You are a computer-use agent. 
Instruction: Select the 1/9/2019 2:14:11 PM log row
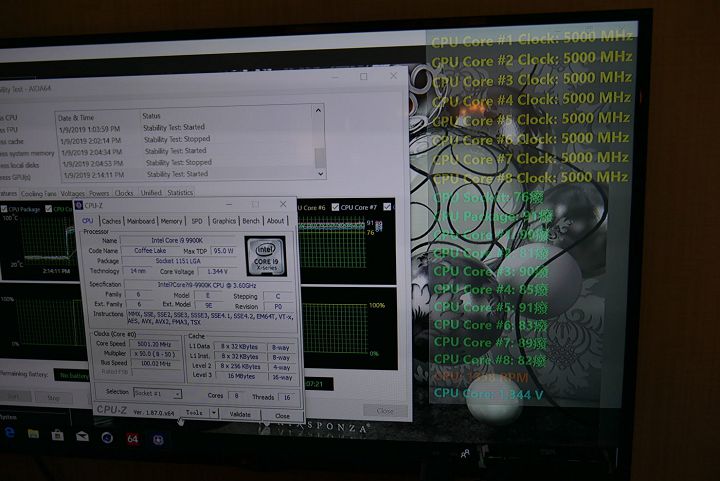pyautogui.click(x=188, y=174)
